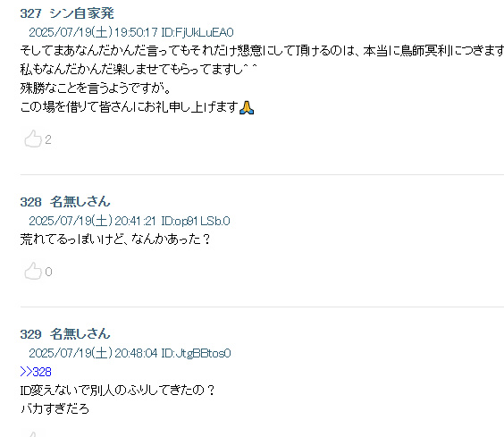
Task: Click poster name シン自家発
Action: (82, 13)
